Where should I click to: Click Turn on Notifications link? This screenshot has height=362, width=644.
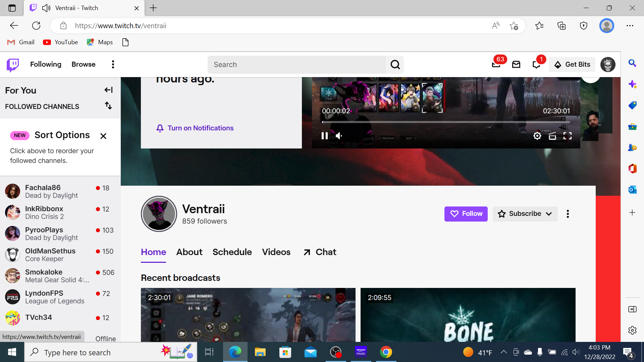[195, 128]
